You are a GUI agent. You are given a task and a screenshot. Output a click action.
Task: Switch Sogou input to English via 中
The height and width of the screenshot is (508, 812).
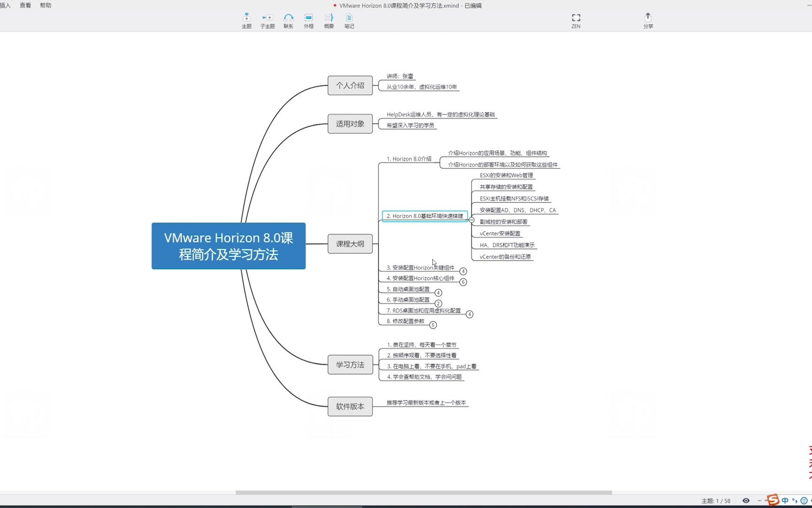[785, 500]
